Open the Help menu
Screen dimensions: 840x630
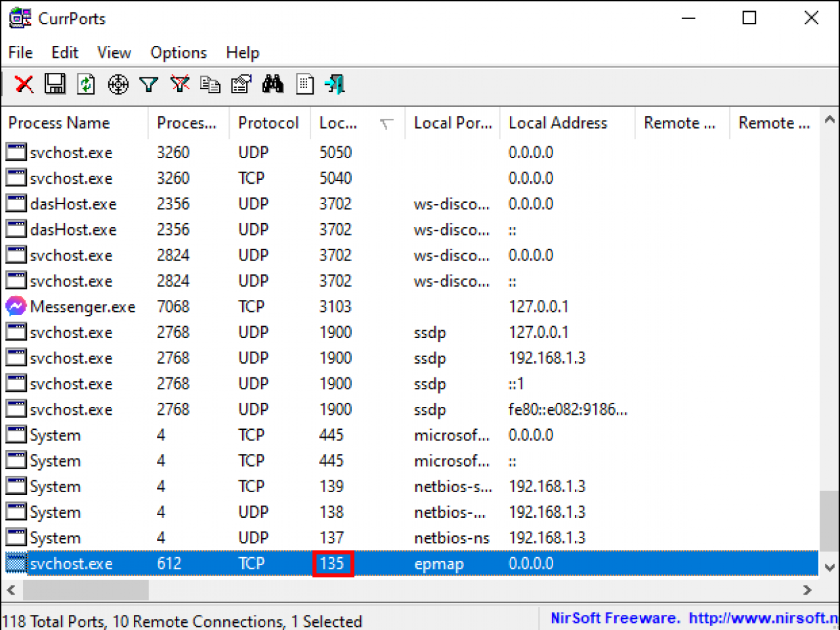point(242,52)
